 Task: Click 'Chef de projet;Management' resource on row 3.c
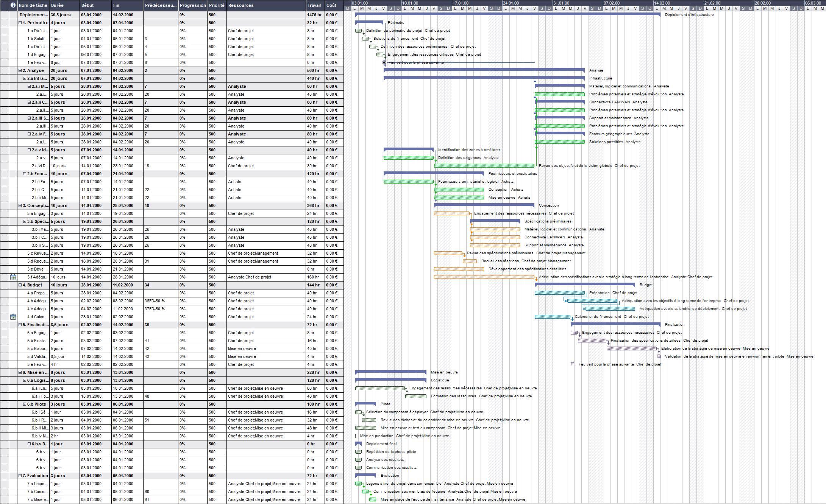[266, 253]
